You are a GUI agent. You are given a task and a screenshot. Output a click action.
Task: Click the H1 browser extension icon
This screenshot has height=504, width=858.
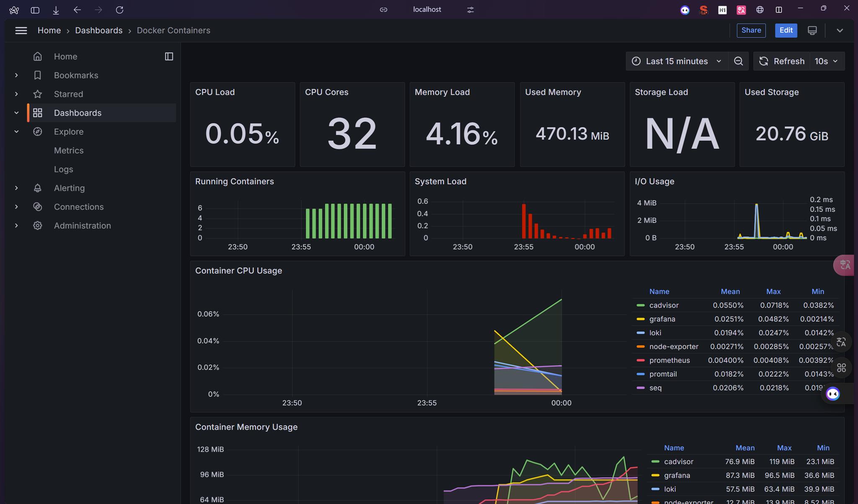pos(722,10)
